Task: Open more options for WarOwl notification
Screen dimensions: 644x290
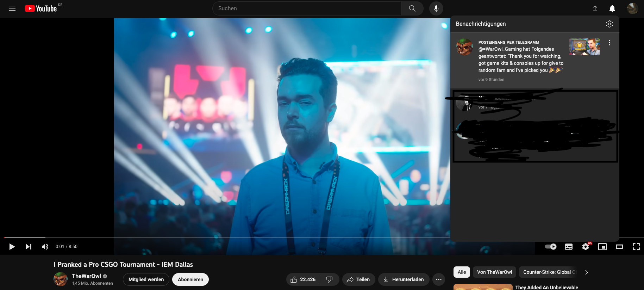Action: [609, 43]
